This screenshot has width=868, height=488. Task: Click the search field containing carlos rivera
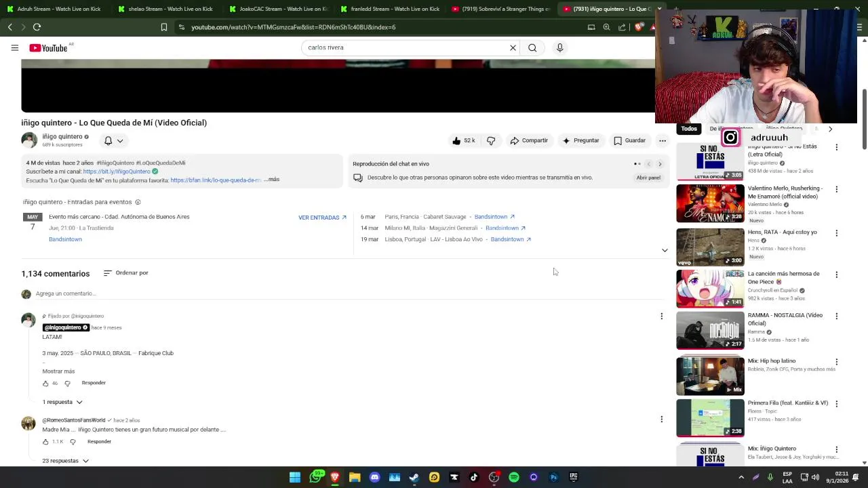(x=404, y=47)
